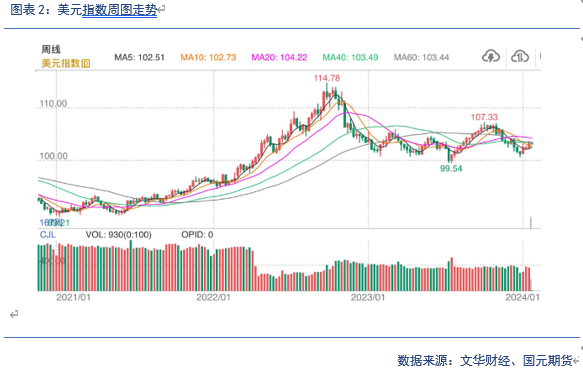Click the 2023/01 date axis label

[368, 297]
